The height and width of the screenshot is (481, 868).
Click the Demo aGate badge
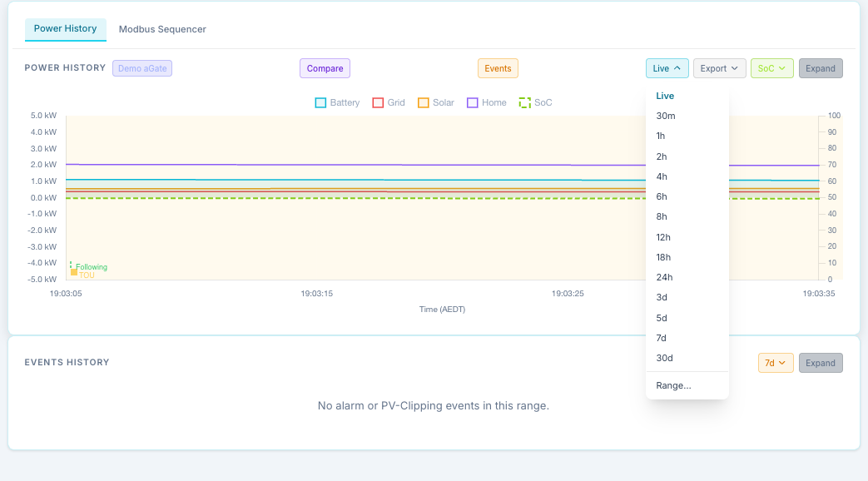(x=142, y=68)
